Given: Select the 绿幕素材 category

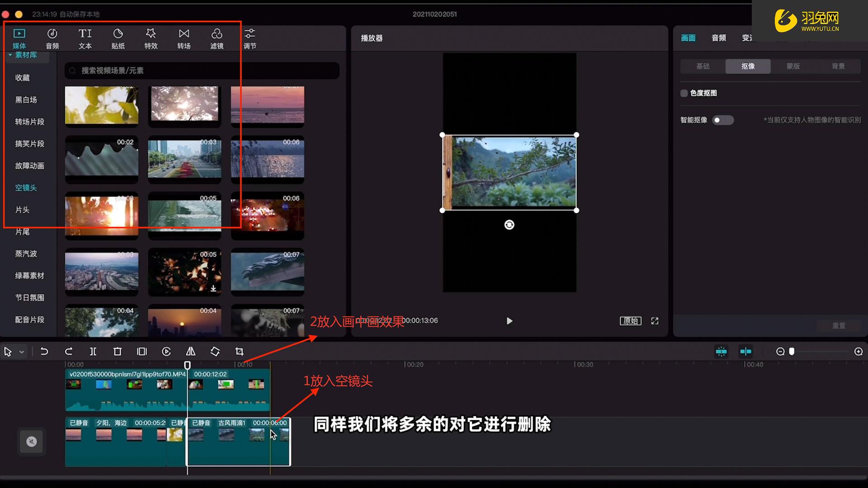Looking at the screenshot, I should (x=30, y=276).
